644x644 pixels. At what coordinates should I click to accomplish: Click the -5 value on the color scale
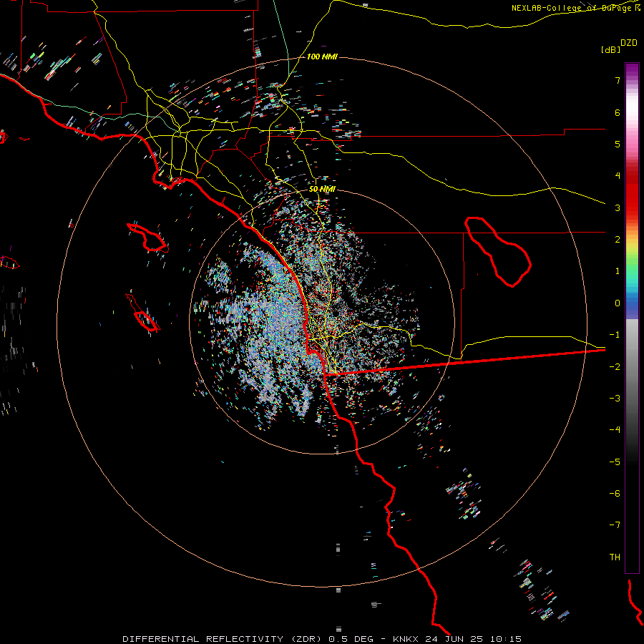click(615, 462)
